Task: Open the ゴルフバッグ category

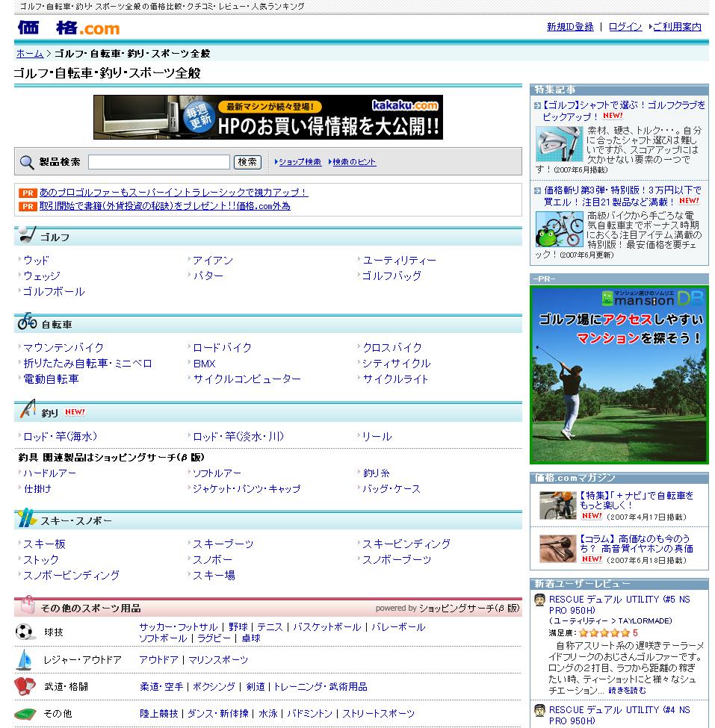Action: click(x=391, y=276)
